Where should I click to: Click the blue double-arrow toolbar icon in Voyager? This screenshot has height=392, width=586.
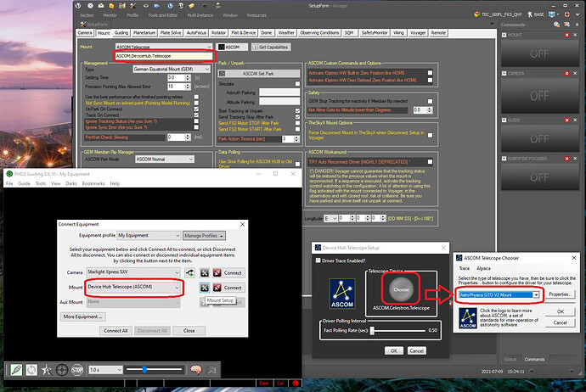[x=157, y=6]
